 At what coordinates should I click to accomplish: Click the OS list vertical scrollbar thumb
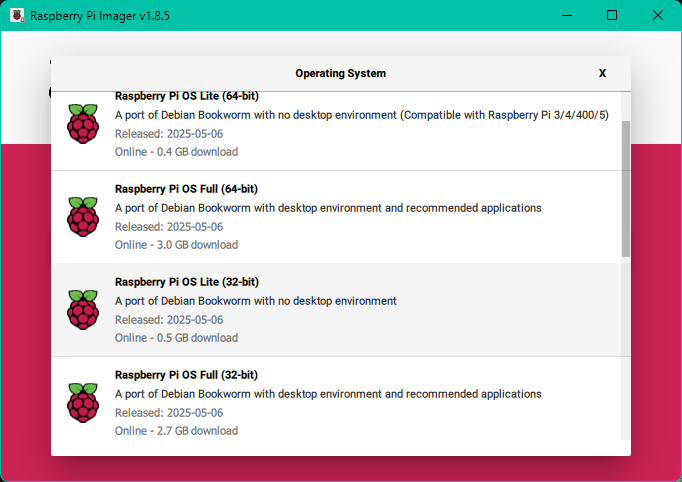tap(626, 188)
